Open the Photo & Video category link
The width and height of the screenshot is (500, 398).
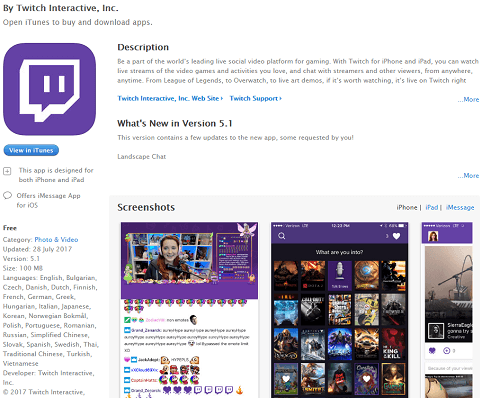[56, 240]
